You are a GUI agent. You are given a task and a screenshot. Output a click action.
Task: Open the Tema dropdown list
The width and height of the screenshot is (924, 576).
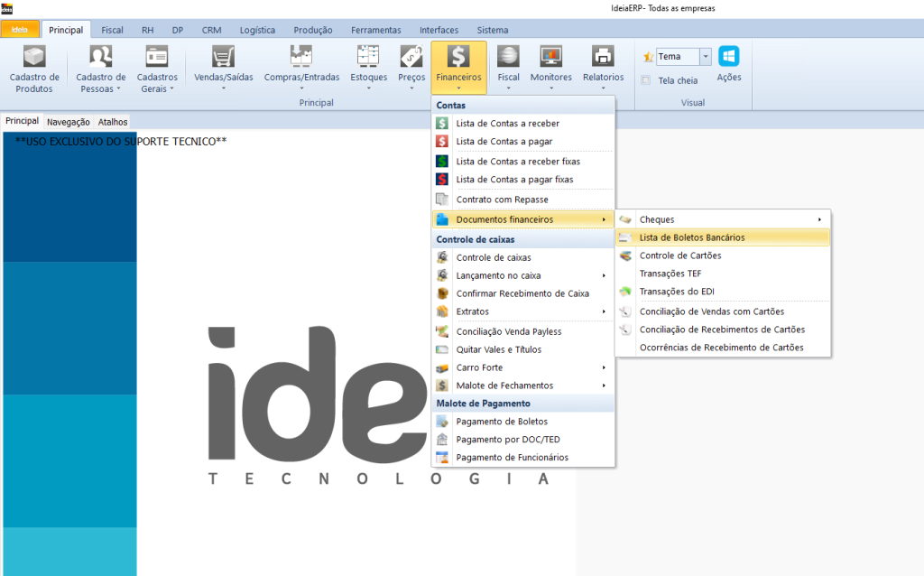click(706, 56)
